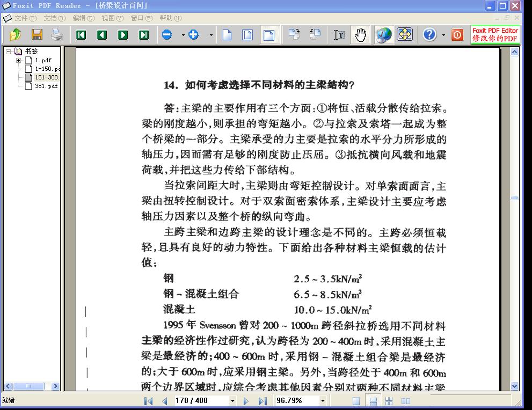Click document scroll down arrow
The image size is (532, 410).
[514, 386]
